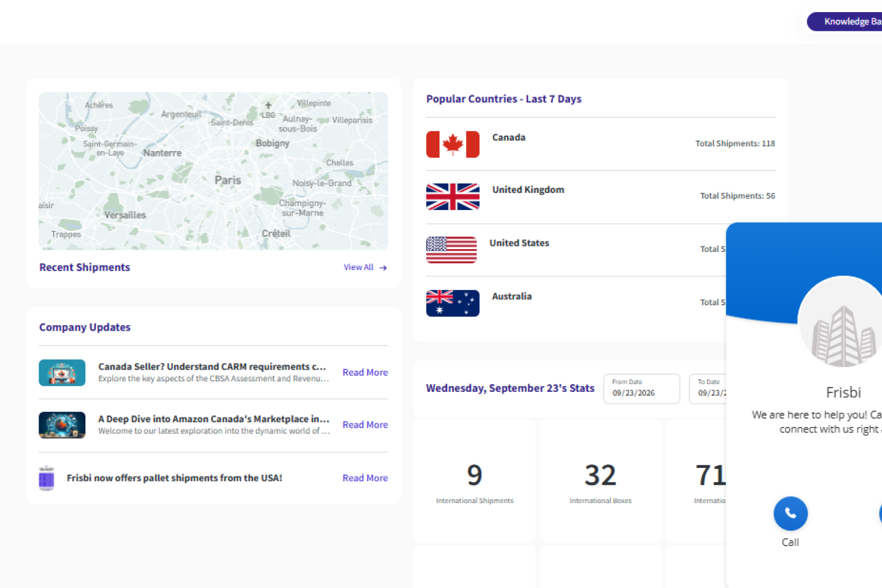The width and height of the screenshot is (882, 588).
Task: Click Wednesday, September 23's Stats heading
Action: (510, 388)
